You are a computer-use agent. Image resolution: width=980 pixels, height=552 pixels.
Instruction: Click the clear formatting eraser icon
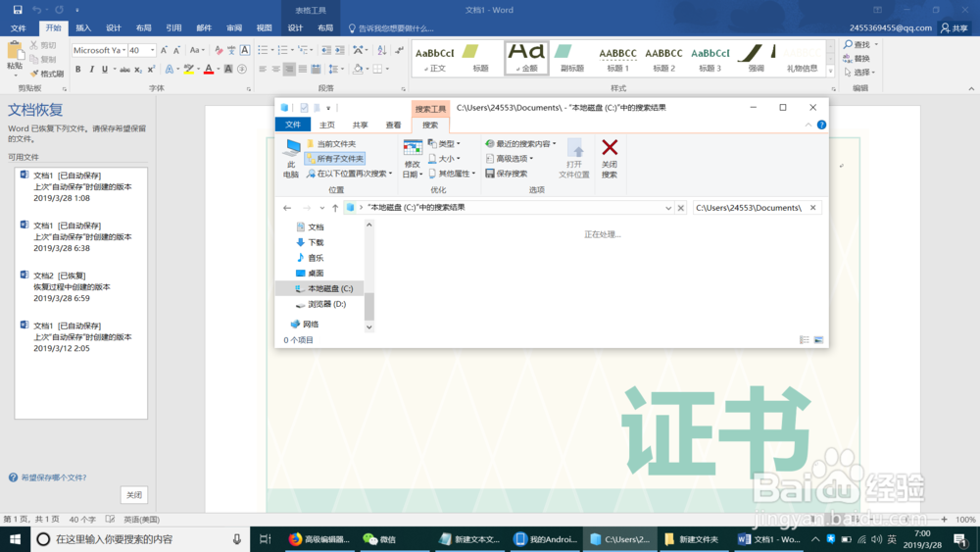pos(219,50)
